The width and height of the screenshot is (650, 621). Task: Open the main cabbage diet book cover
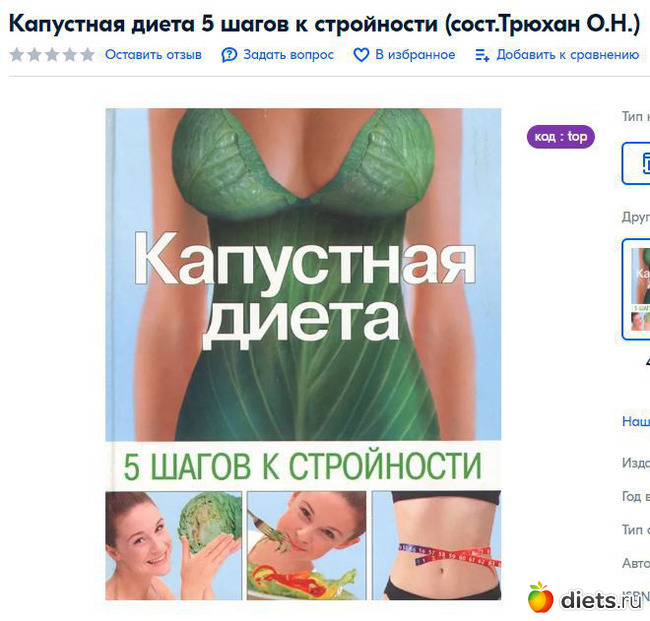tap(303, 354)
